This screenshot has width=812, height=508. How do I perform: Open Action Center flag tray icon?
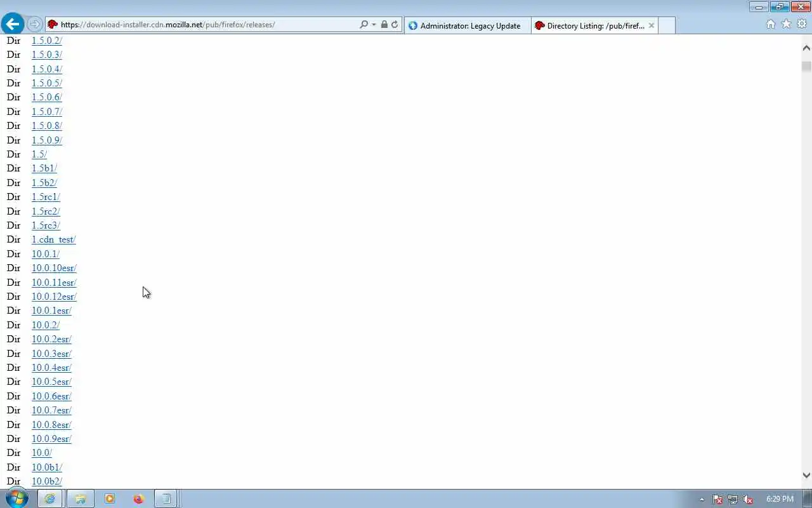point(717,499)
